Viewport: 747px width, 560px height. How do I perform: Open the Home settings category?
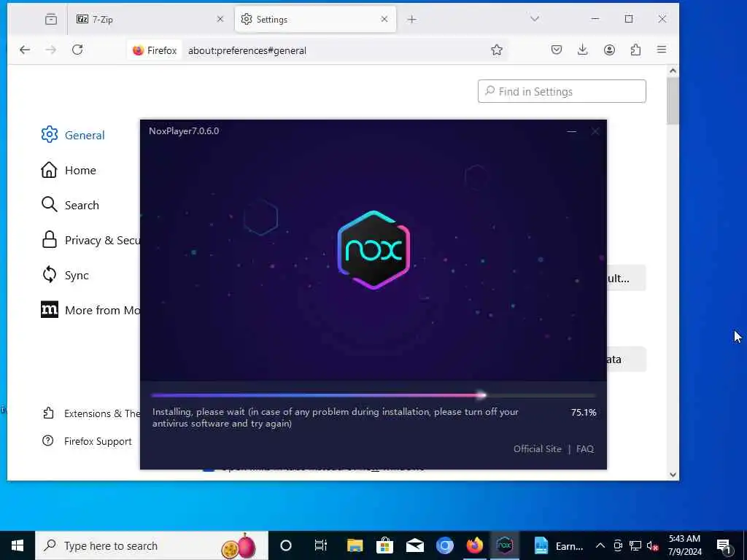69,170
